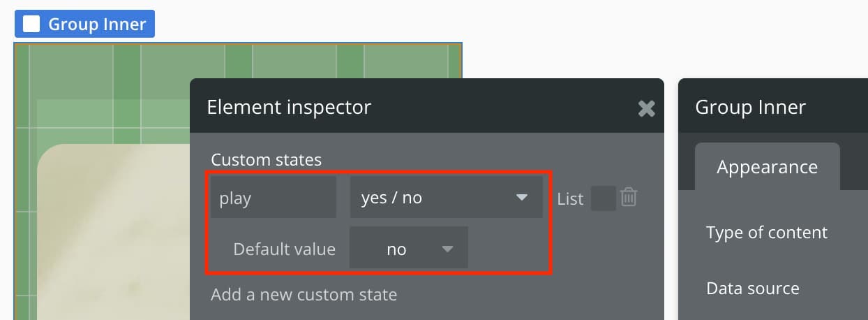Open the yes / no state type dropdown

(x=447, y=198)
